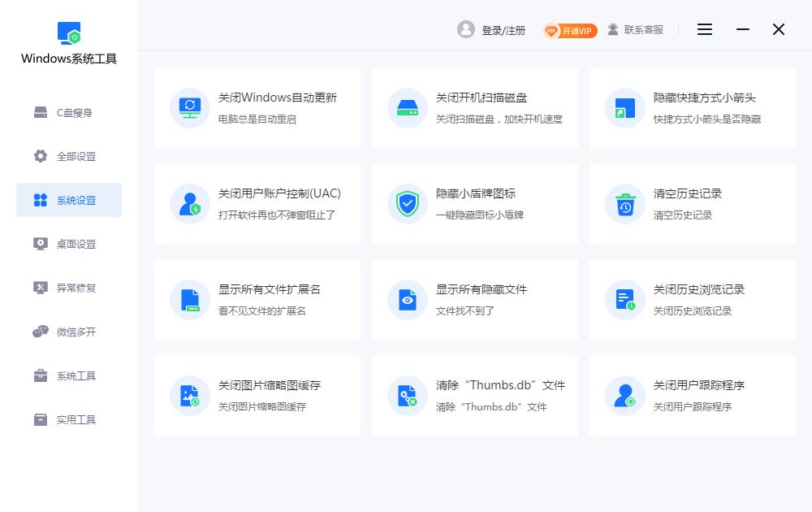812x512 pixels.
Task: Select the 实用工具 sidebar tab
Action: click(x=69, y=419)
